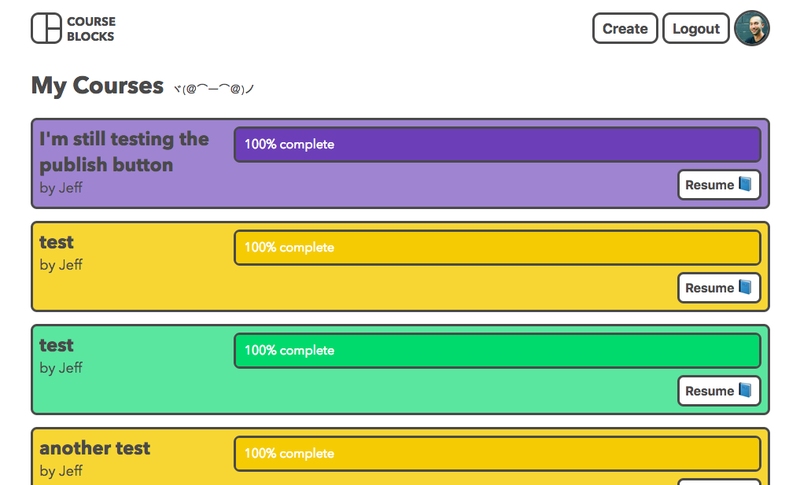Click 'by Jeff' under 'another test'

(61, 471)
